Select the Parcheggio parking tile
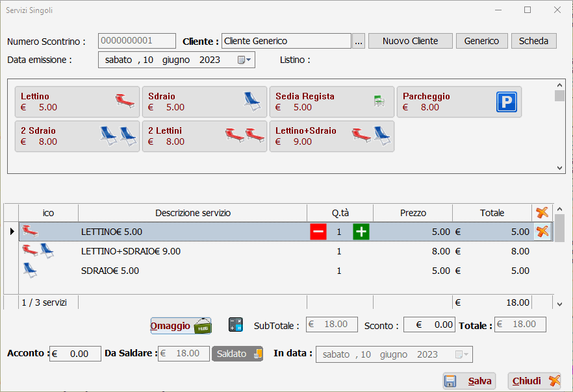The image size is (573, 392). [x=459, y=102]
